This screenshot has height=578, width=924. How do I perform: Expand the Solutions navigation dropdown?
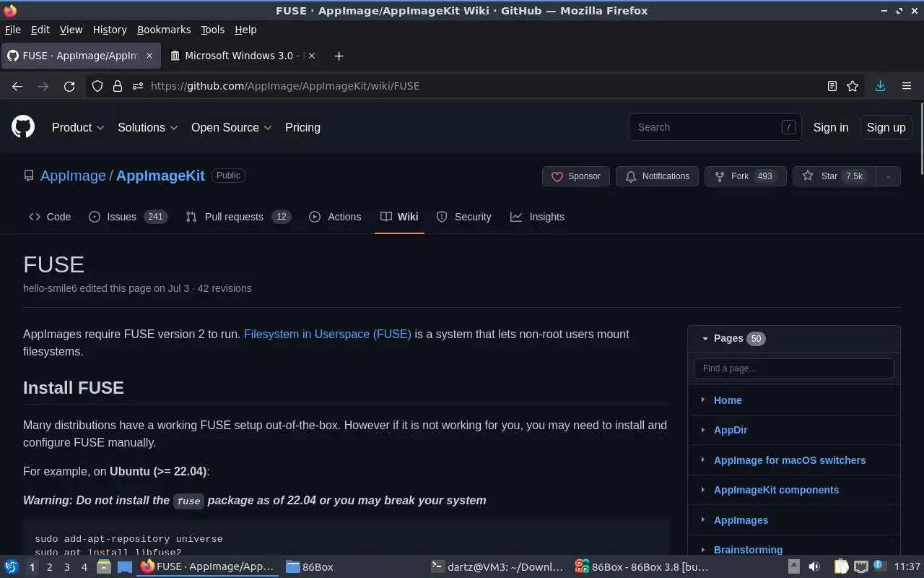point(148,127)
